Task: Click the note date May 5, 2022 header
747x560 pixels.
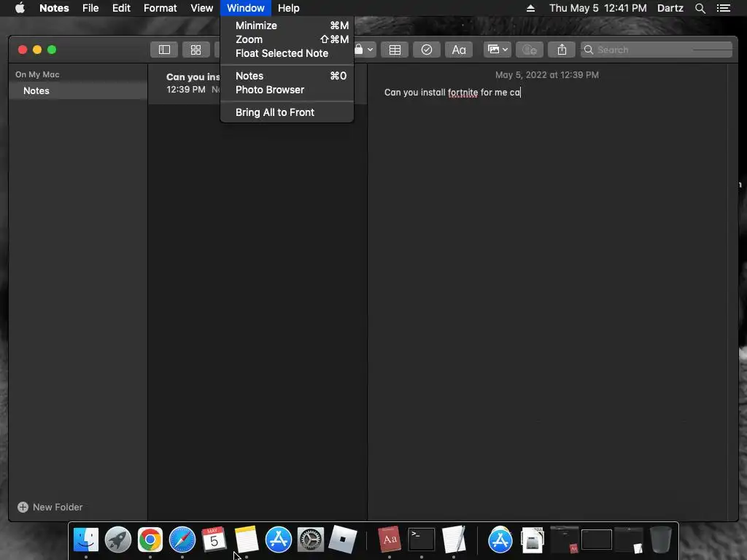Action: (547, 75)
